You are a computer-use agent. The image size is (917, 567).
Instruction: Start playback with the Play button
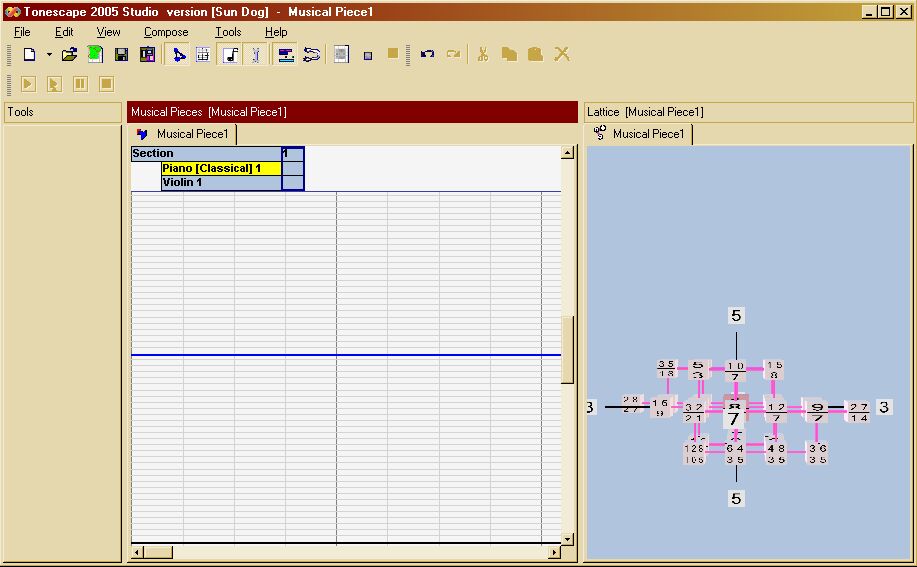[x=28, y=84]
